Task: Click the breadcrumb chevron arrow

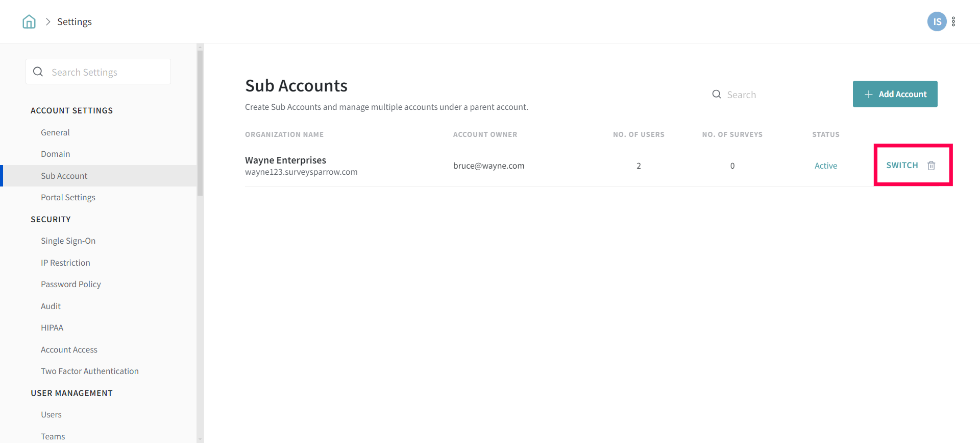Action: click(48, 21)
